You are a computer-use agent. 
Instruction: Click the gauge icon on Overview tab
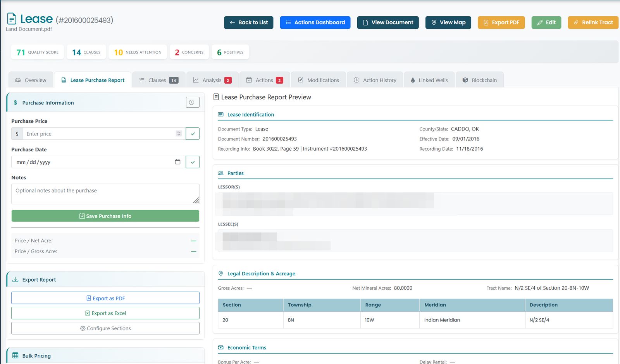(18, 80)
